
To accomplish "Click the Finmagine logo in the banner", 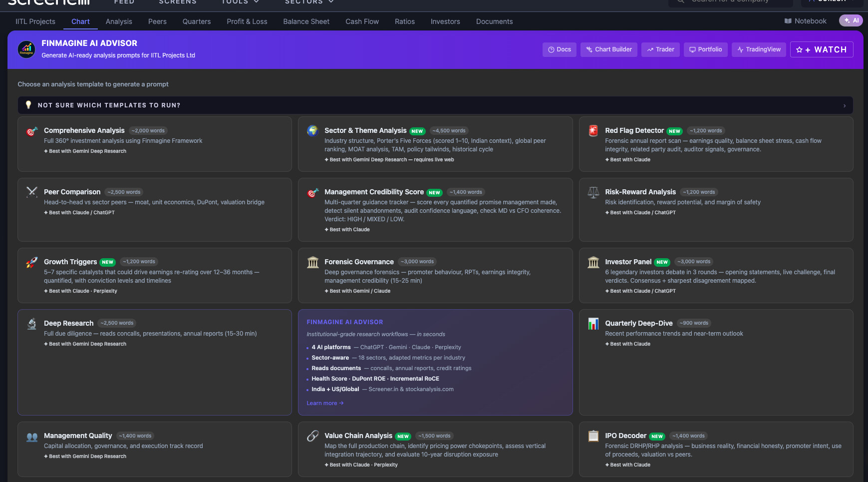I will [26, 49].
